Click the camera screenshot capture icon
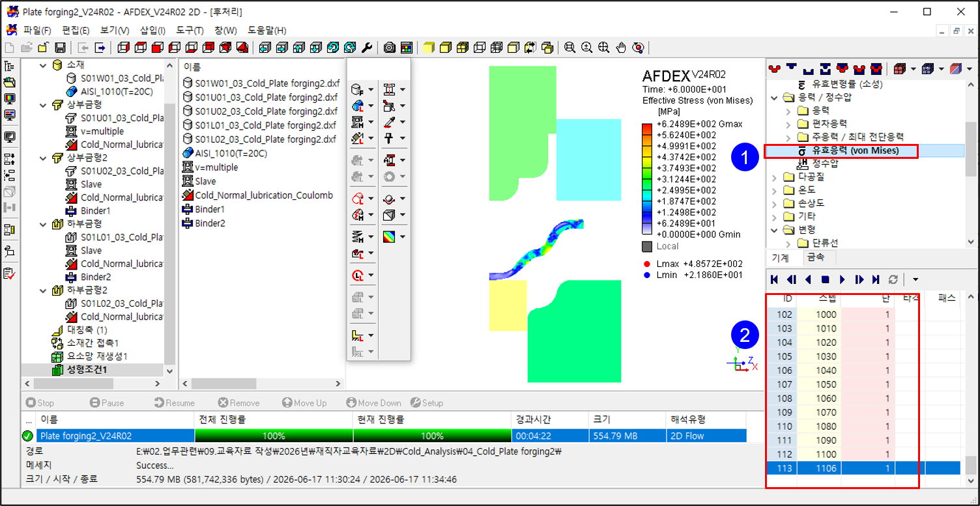 pos(390,48)
